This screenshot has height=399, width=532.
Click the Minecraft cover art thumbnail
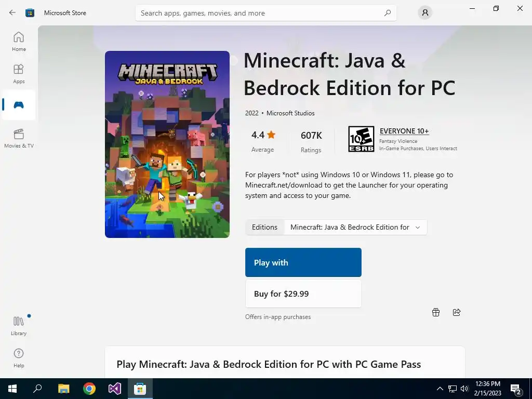point(167,144)
